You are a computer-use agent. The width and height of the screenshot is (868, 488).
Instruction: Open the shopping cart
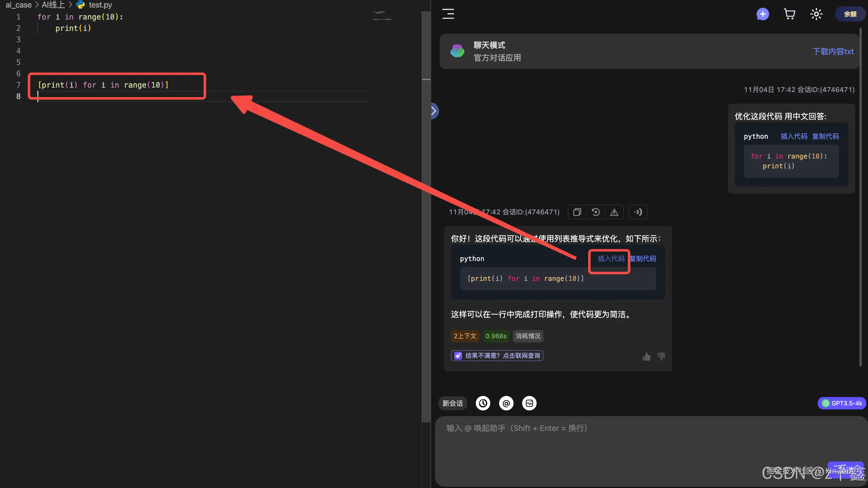click(790, 14)
